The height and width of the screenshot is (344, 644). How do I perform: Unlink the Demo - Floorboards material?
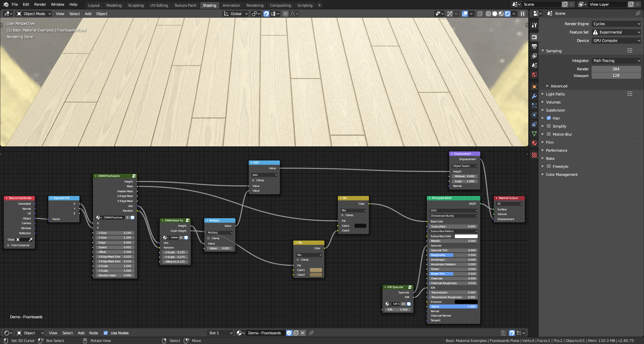[303, 333]
